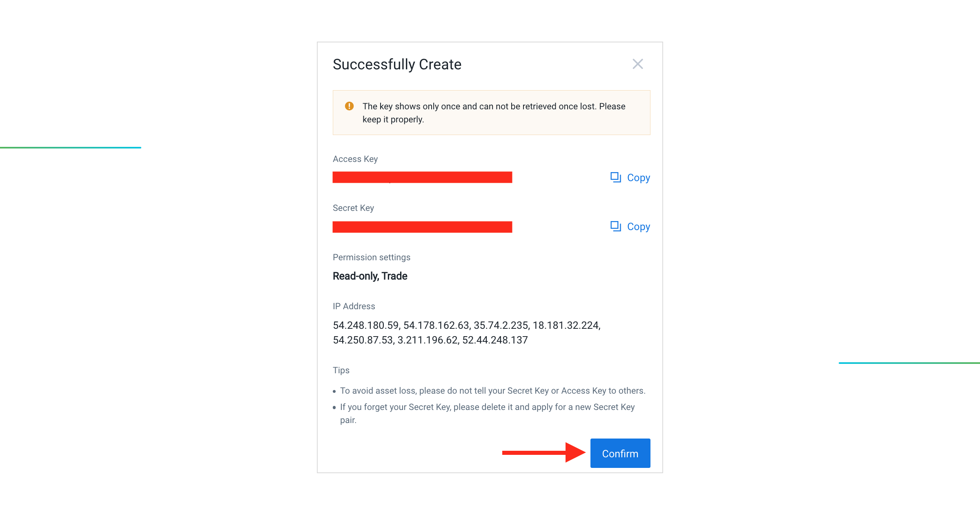Click the orange warning exclamation icon

pos(349,106)
